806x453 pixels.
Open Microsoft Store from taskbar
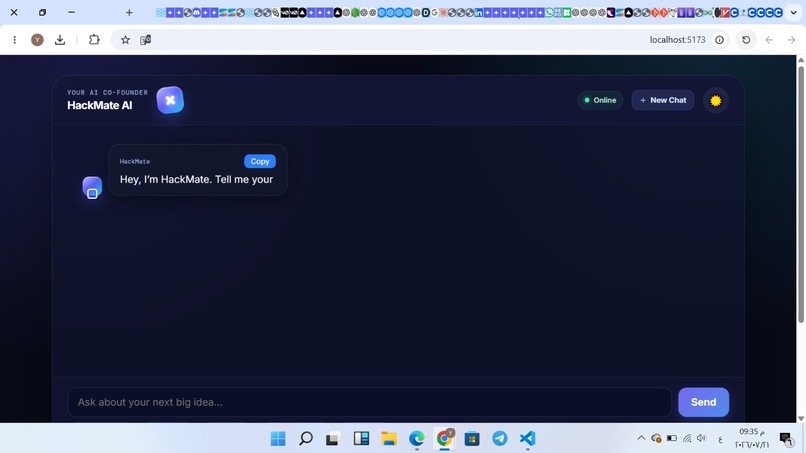point(472,439)
